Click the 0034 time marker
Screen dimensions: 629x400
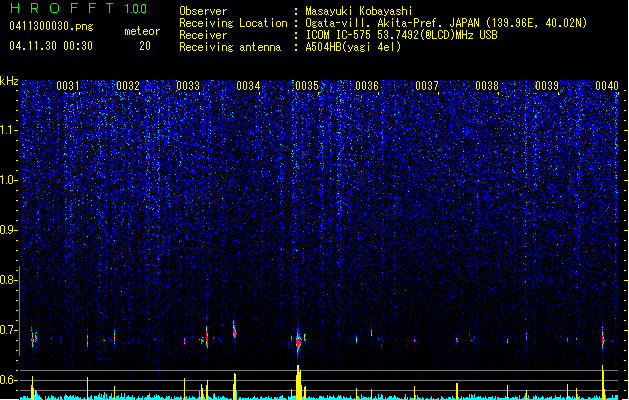click(248, 86)
